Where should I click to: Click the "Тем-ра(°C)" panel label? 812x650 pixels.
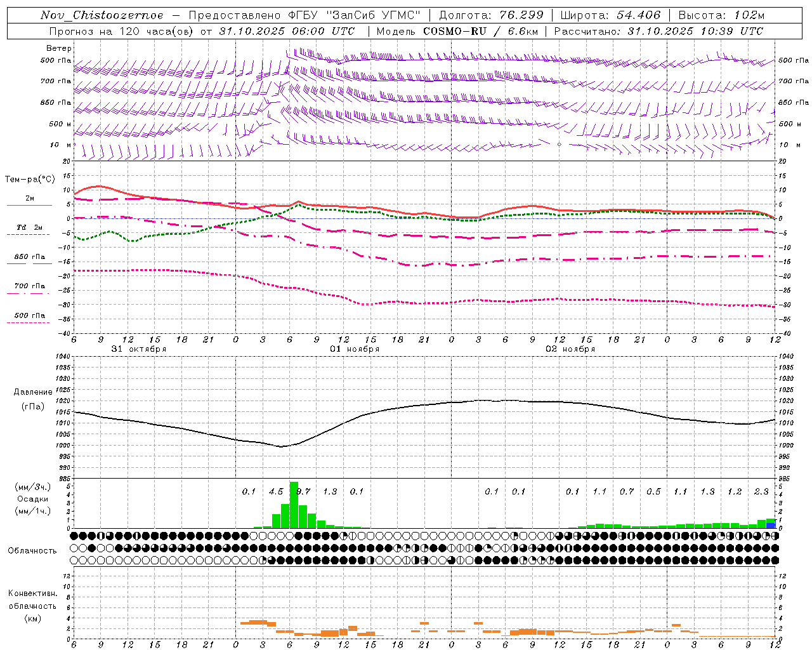click(x=30, y=180)
